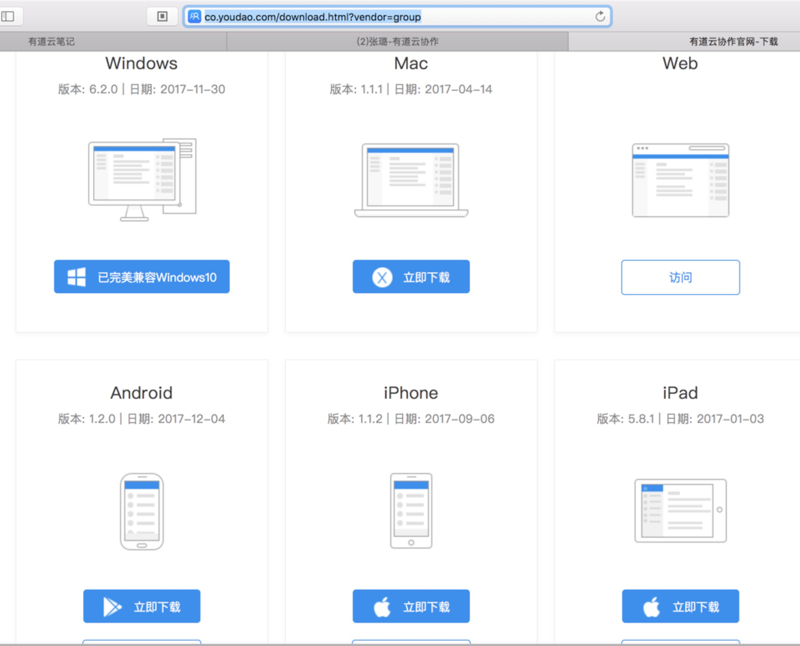Image resolution: width=800 pixels, height=646 pixels.
Task: Click the iPad heading text
Action: point(680,393)
